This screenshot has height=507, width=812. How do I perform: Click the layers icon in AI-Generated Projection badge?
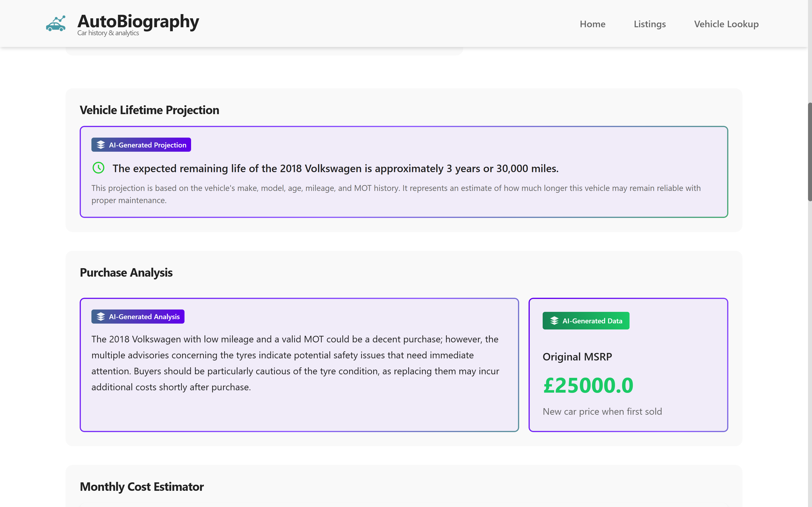[x=101, y=145]
